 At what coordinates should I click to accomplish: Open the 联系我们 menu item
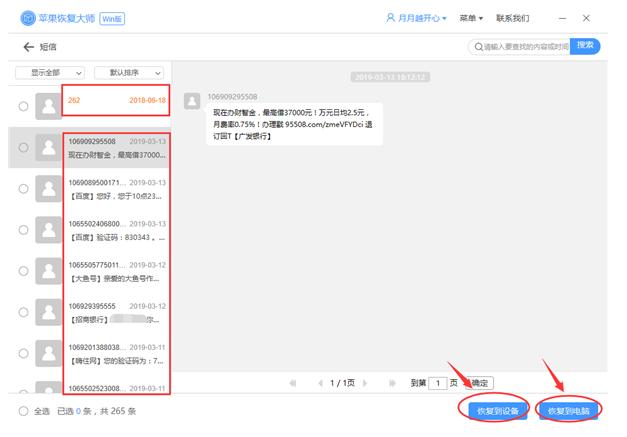(513, 19)
